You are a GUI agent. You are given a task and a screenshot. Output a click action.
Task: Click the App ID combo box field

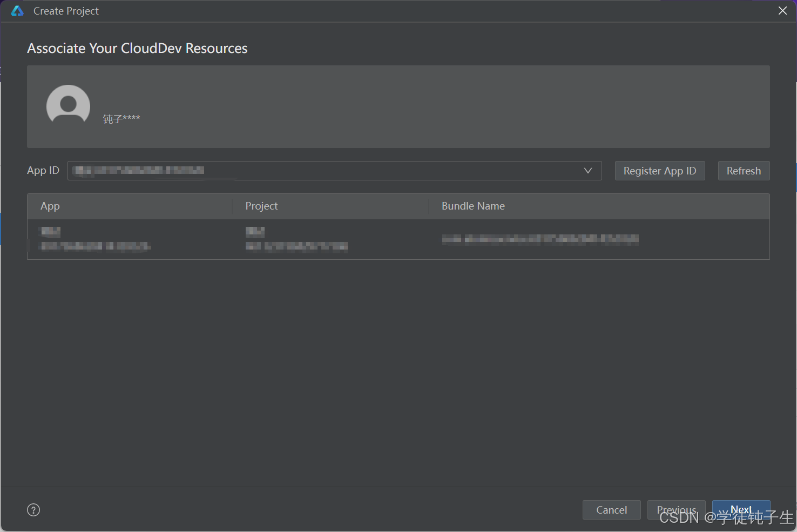[335, 171]
